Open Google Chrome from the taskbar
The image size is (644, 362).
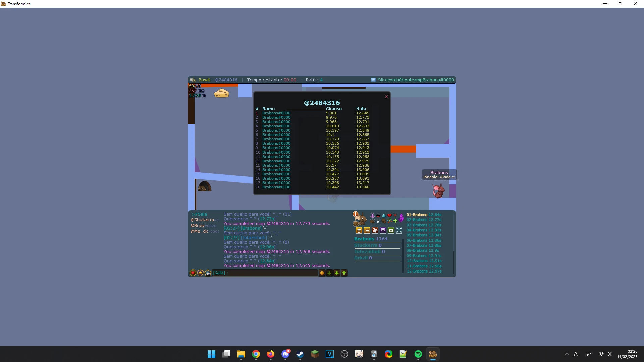click(x=256, y=354)
